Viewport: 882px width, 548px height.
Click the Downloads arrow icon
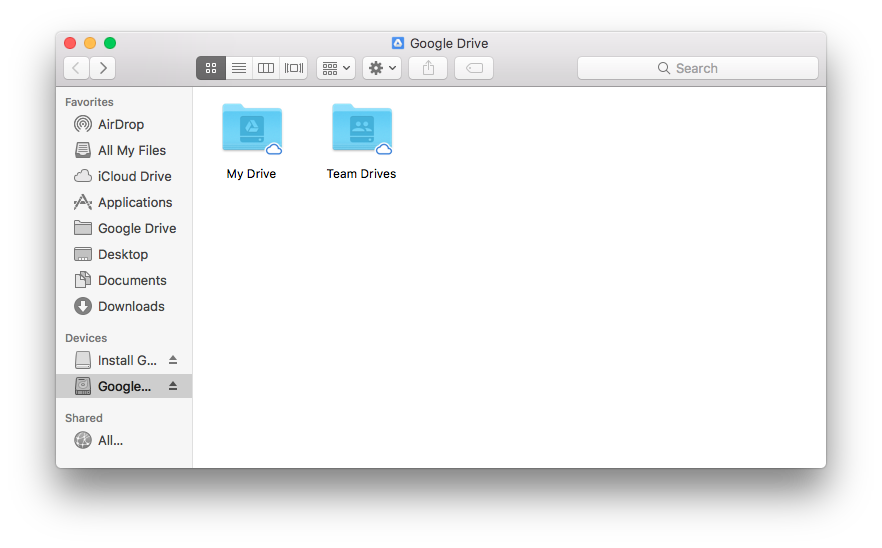point(83,306)
